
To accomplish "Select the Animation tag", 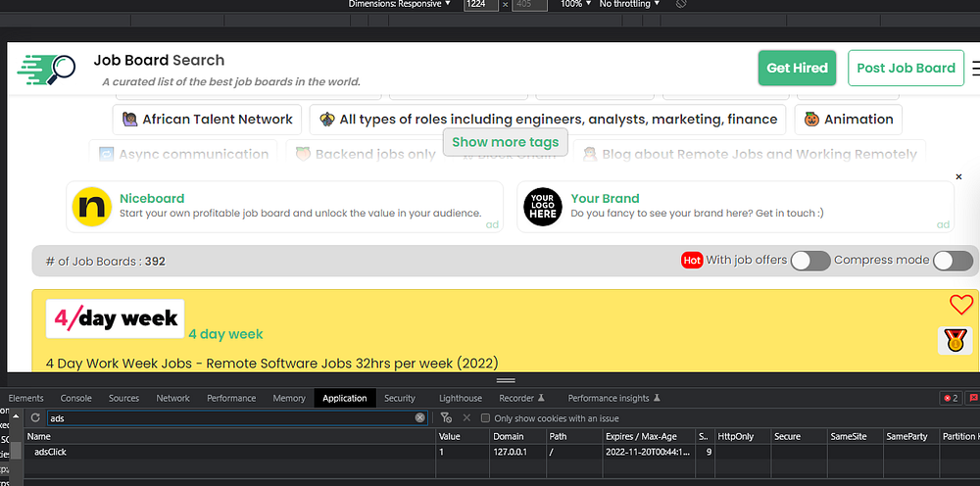I will tap(848, 120).
